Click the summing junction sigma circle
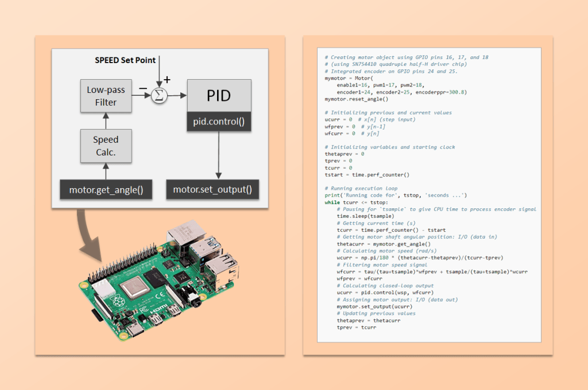 point(159,96)
